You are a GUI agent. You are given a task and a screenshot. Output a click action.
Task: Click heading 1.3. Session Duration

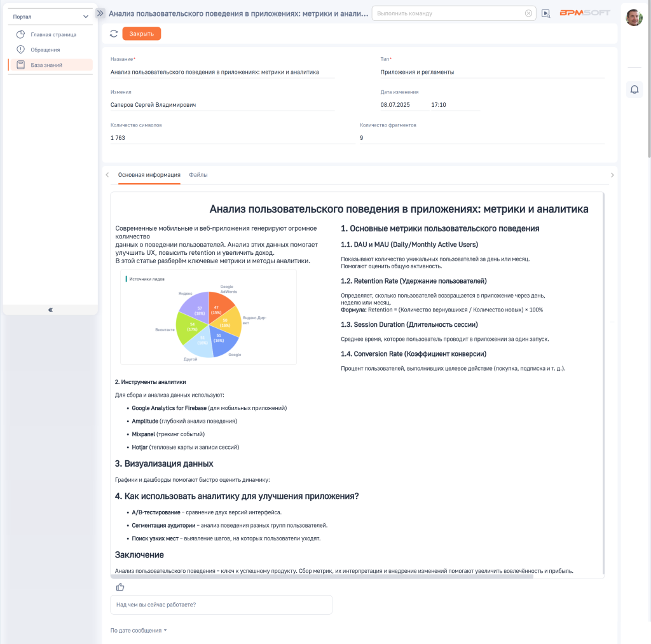coord(409,325)
